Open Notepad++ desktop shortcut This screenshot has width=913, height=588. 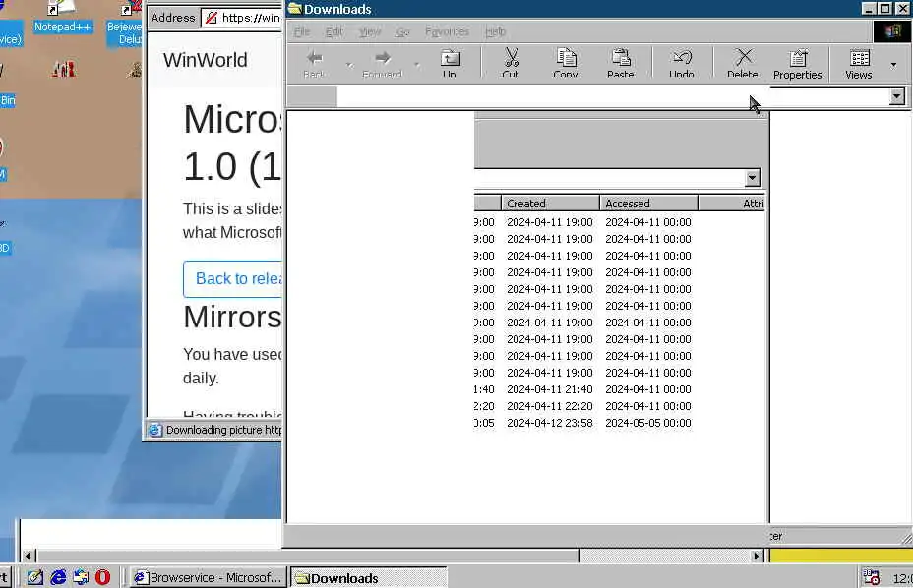63,18
